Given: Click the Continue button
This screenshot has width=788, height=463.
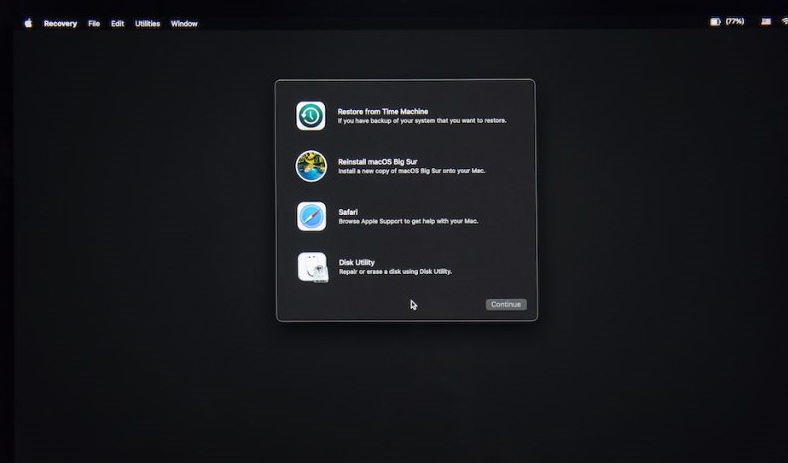Looking at the screenshot, I should 506,305.
